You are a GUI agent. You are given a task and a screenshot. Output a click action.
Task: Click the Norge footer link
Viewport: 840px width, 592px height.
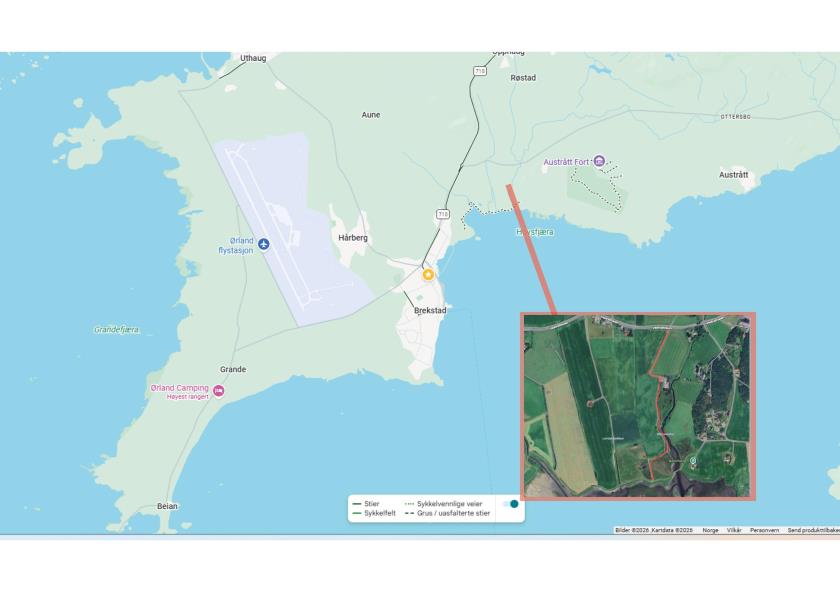point(710,530)
